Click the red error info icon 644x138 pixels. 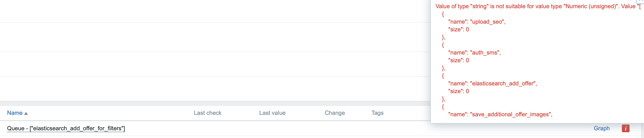[625, 129]
